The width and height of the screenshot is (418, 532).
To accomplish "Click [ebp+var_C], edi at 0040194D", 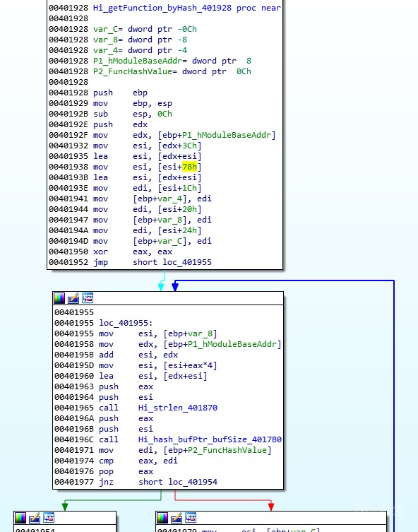I will pos(172,241).
